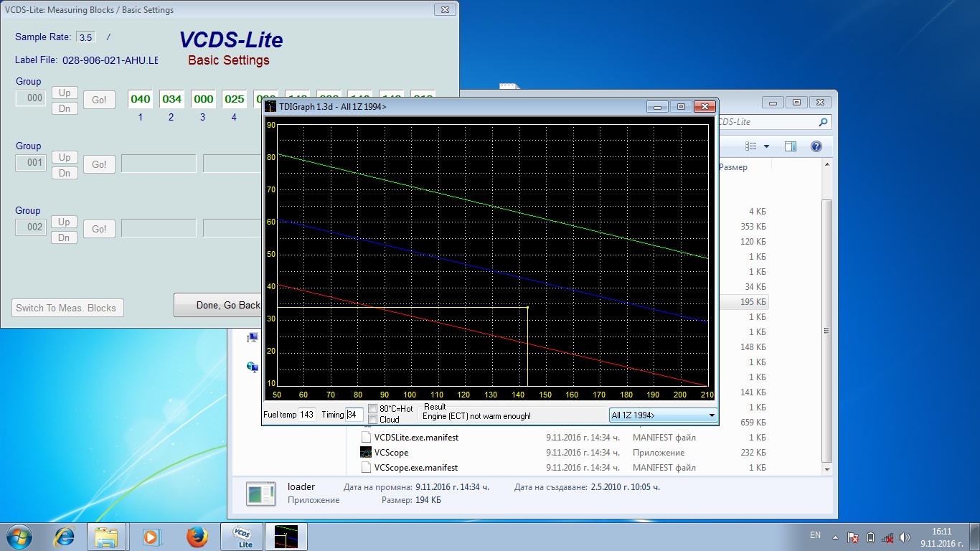980x551 pixels.
Task: Tick the Cloud checkbox
Action: 373,420
